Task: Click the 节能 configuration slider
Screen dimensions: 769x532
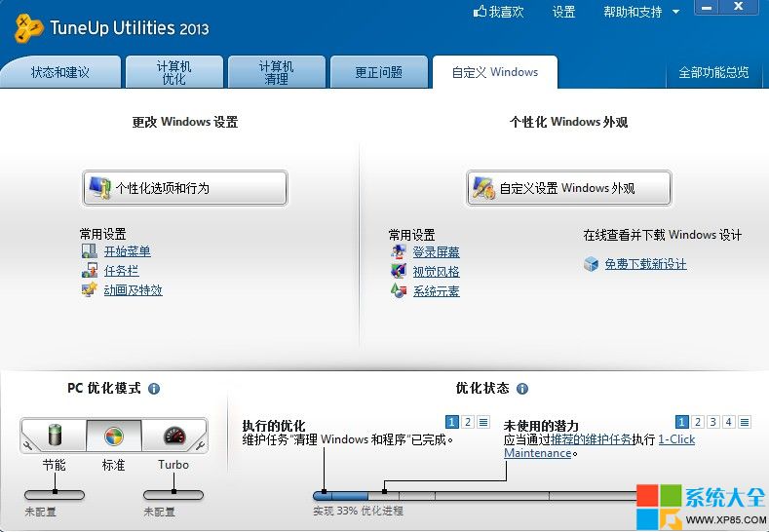Action: (55, 495)
